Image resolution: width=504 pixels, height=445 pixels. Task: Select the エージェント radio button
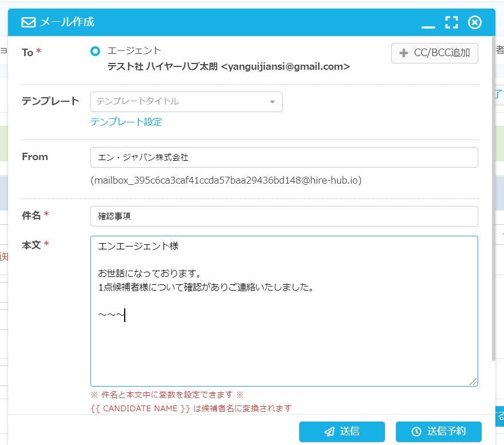[x=95, y=51]
